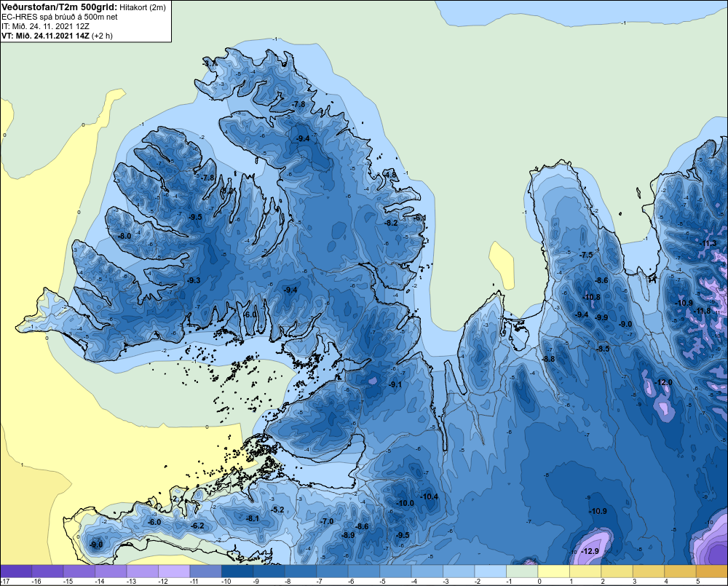Click the -2.1 temperature label
The width and height of the screenshot is (728, 586).
[x=176, y=499]
